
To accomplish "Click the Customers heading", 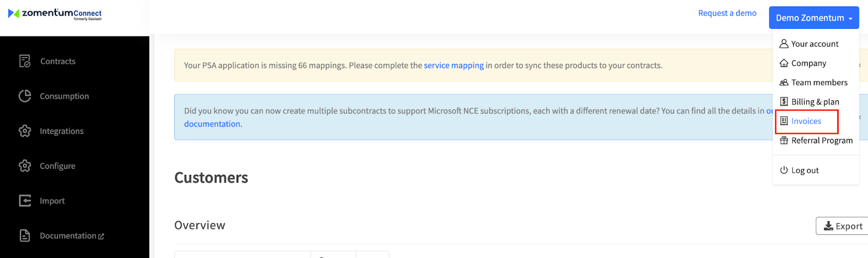I will [211, 178].
